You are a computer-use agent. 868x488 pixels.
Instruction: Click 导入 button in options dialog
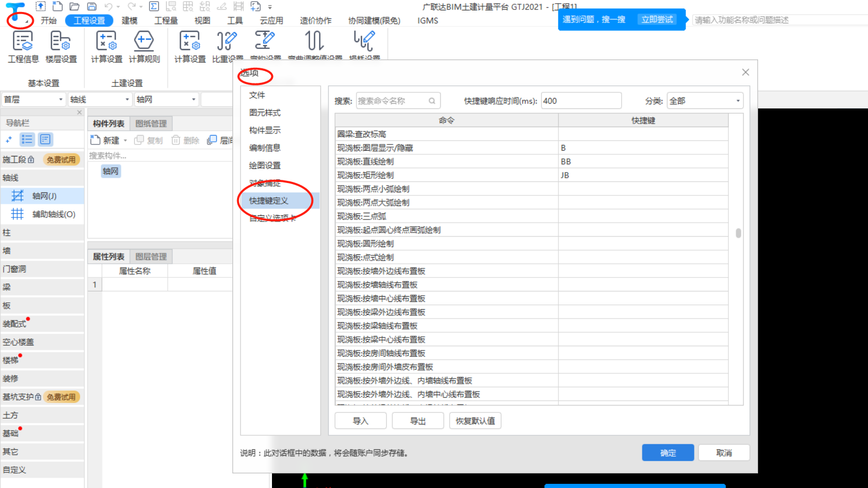(361, 421)
